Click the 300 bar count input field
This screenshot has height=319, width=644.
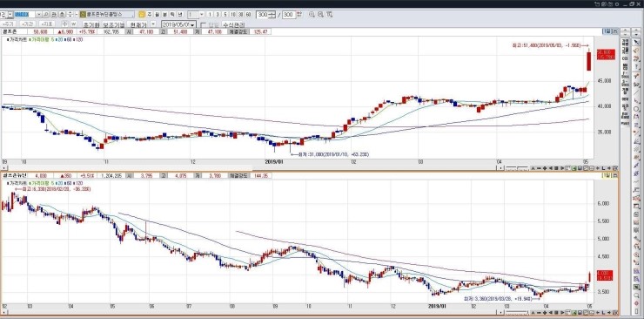coord(263,15)
